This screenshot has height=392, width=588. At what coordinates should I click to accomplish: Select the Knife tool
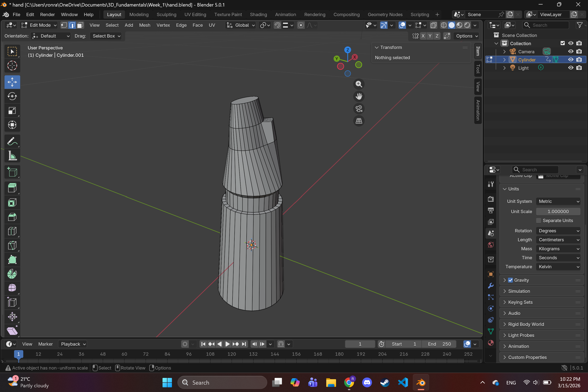pyautogui.click(x=12, y=245)
